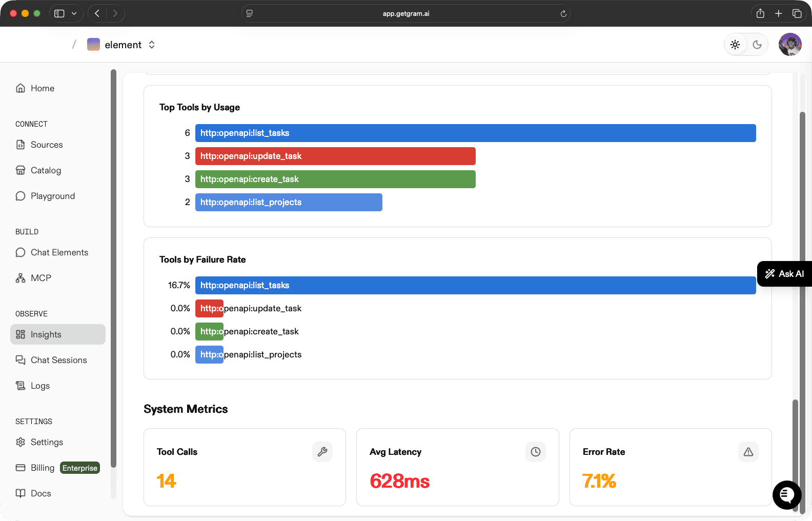Click the create_task failure rate row
Viewport: 812px width, 521px height.
tap(458, 331)
